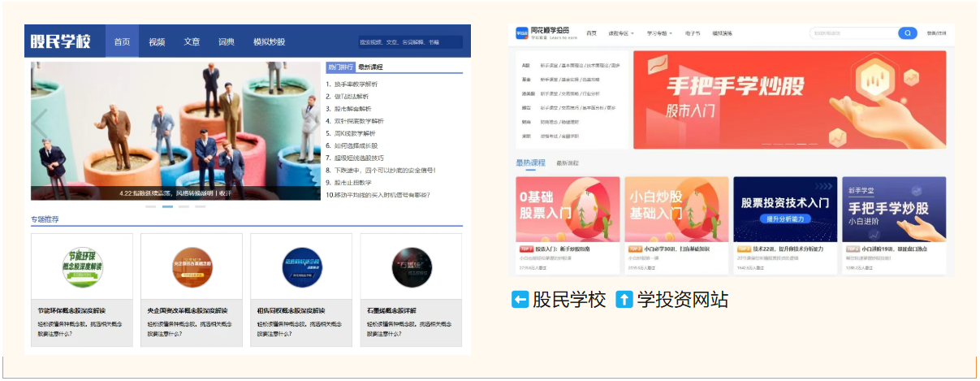Image resolution: width=980 pixels, height=381 pixels.
Task: Open the 手把手学炒股 red banner
Action: [x=789, y=100]
